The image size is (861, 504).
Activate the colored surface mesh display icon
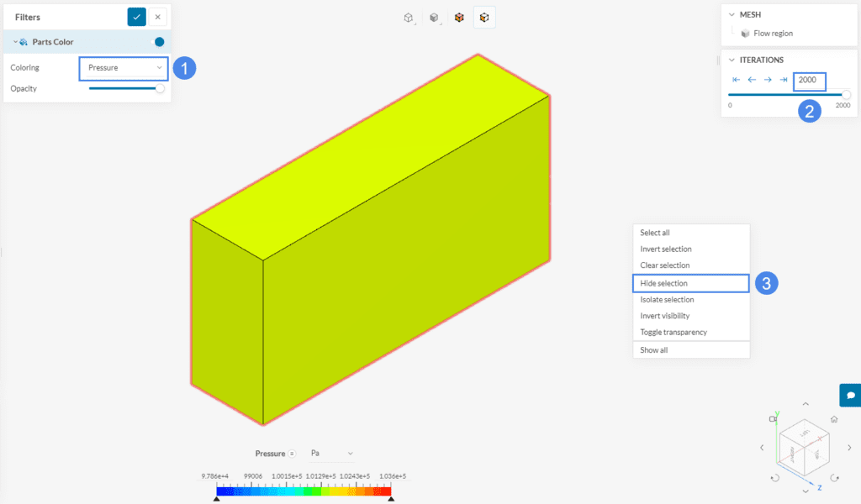point(459,17)
